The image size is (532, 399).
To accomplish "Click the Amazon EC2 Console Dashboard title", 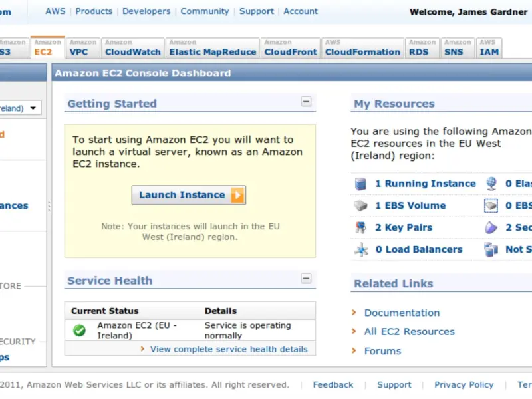I will (143, 73).
